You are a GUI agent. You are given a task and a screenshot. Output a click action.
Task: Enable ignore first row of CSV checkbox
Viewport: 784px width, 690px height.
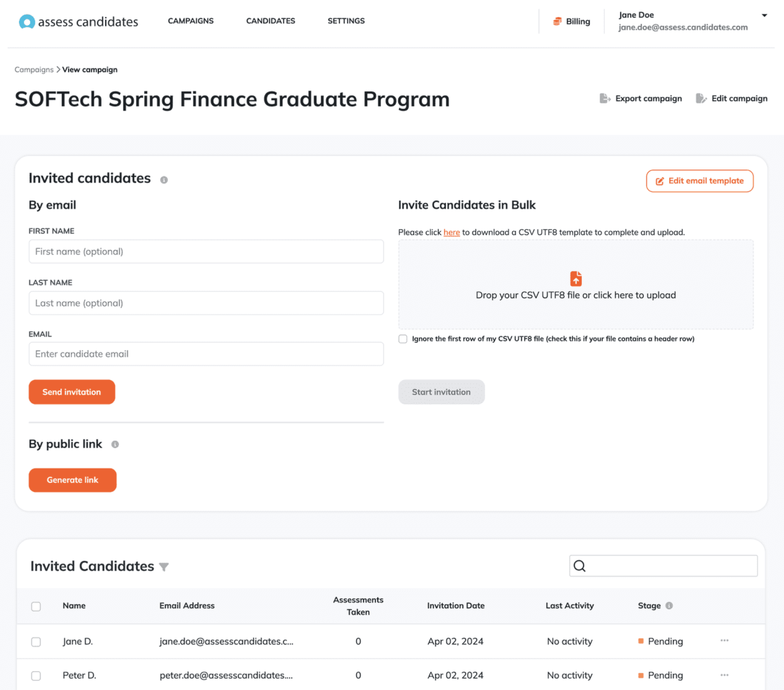[403, 339]
